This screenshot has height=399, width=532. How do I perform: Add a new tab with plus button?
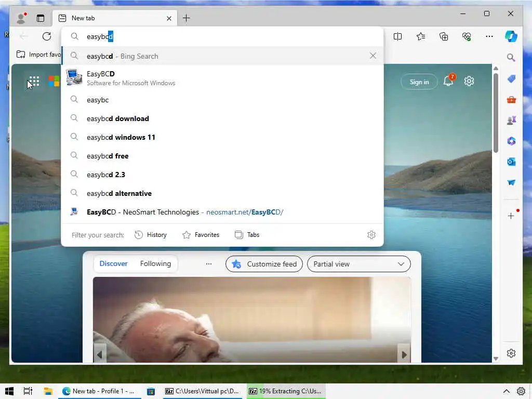[x=187, y=18]
